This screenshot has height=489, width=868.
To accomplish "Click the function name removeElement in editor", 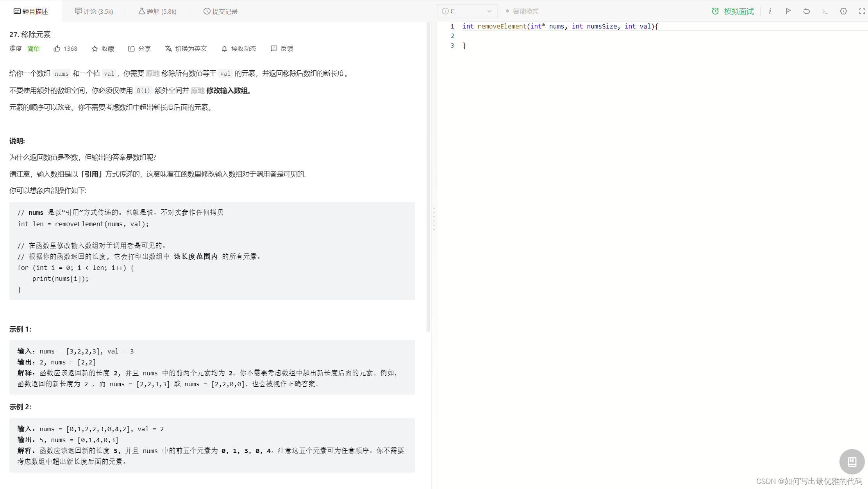I will click(x=502, y=26).
